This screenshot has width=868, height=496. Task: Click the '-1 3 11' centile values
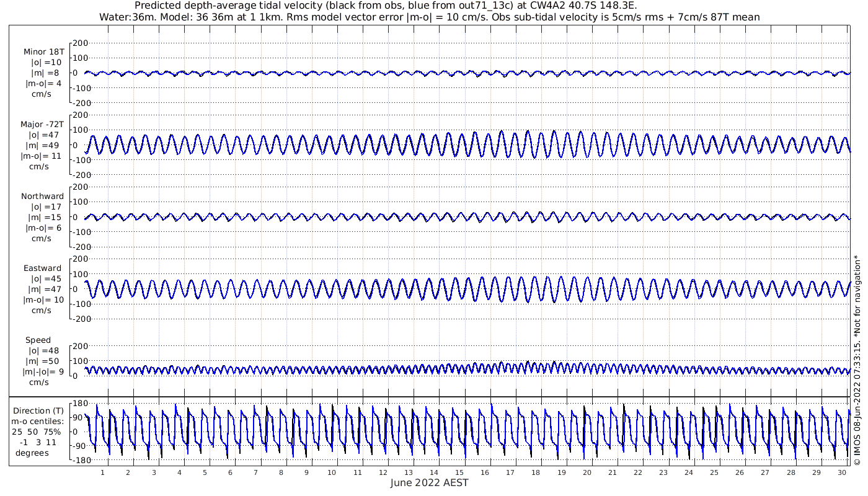click(37, 442)
